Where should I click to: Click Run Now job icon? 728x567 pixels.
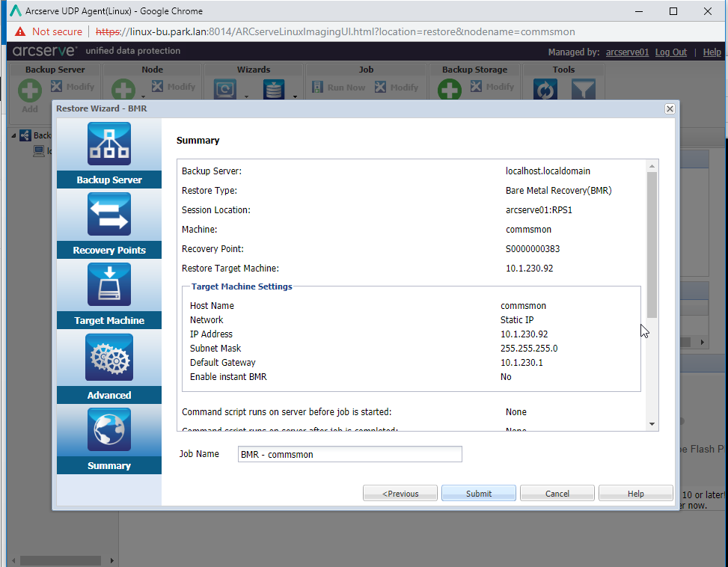point(317,87)
